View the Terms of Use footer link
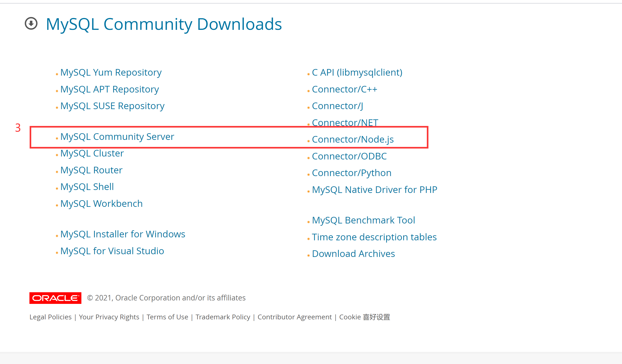Viewport: 622px width, 364px height. [167, 317]
